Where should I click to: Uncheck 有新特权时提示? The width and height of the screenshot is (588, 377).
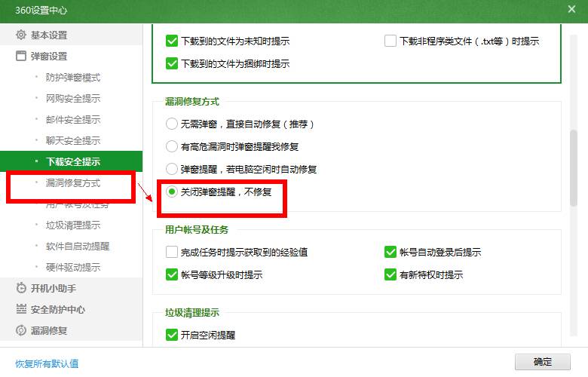click(390, 274)
